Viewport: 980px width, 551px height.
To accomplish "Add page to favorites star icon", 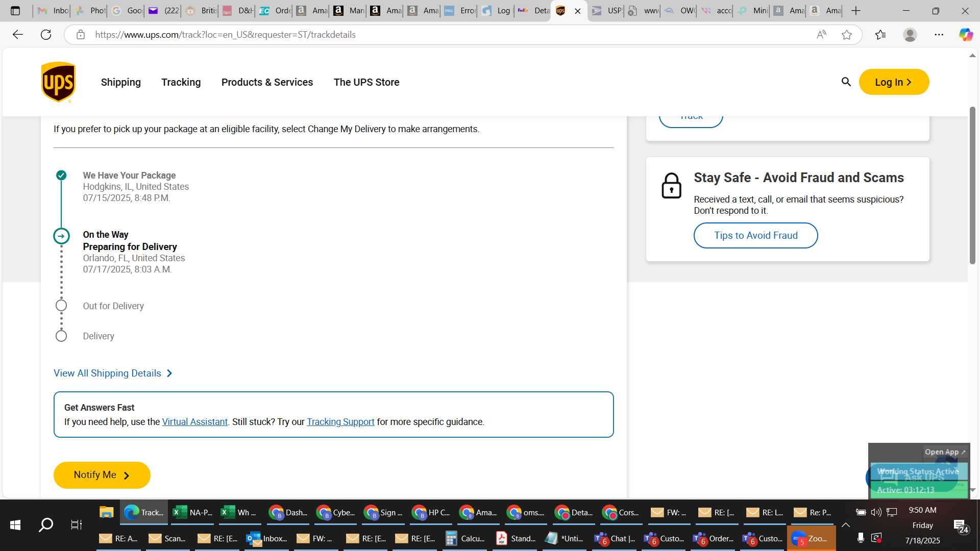I will coord(847,35).
